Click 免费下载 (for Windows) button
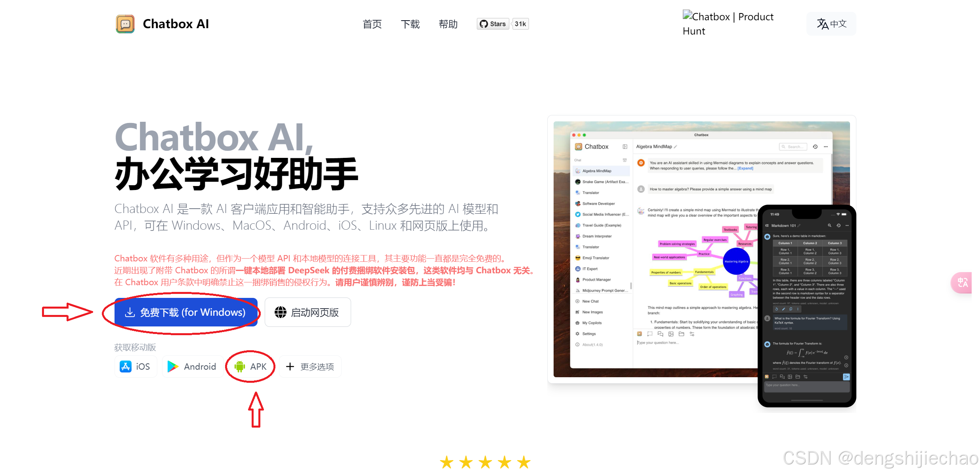 pyautogui.click(x=186, y=312)
